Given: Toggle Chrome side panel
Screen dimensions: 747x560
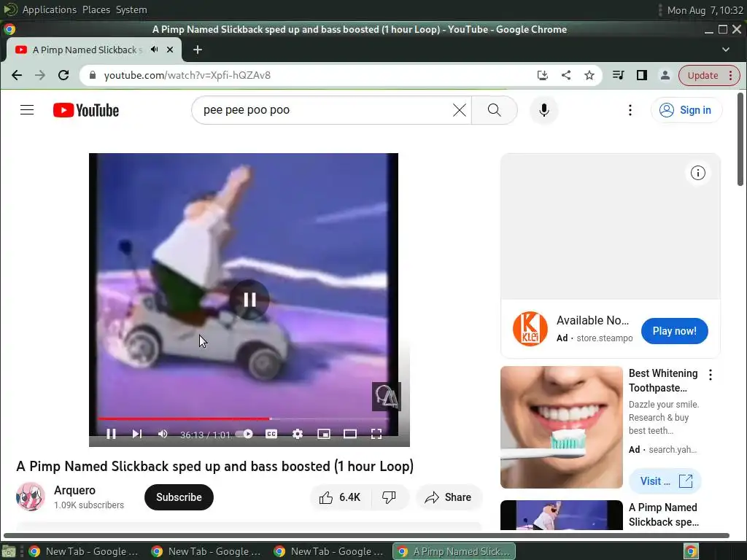Looking at the screenshot, I should 642,75.
